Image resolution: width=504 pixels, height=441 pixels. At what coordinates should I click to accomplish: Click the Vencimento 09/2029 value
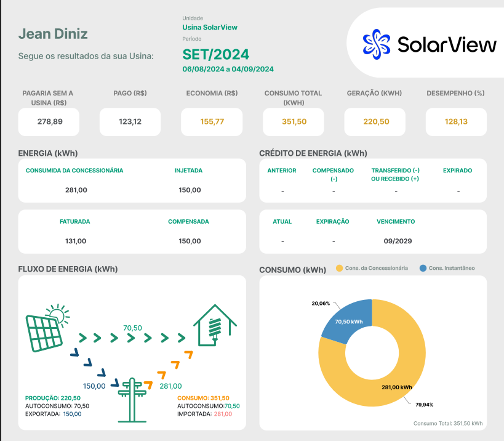[398, 241]
